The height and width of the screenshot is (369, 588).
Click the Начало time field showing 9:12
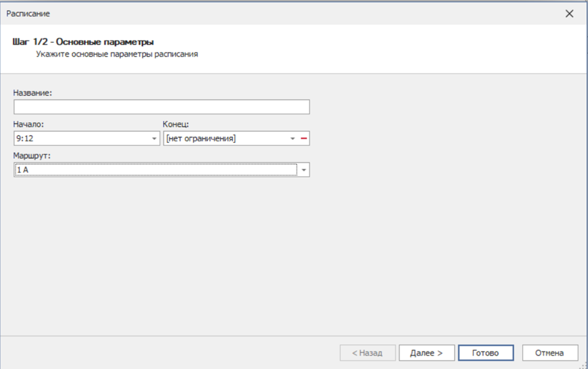(81, 139)
